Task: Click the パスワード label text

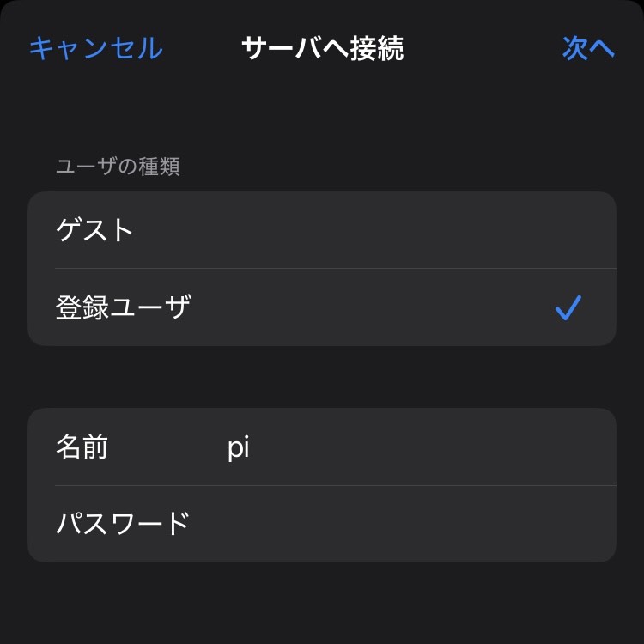Action: click(x=123, y=524)
